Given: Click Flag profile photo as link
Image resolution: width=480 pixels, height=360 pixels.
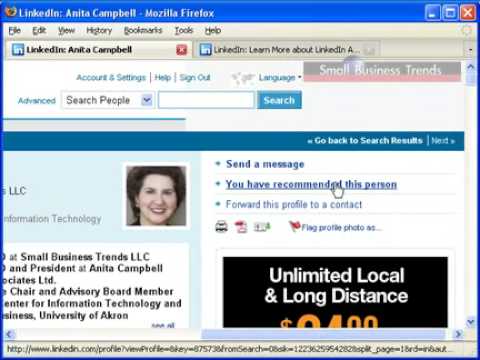Looking at the screenshot, I should pyautogui.click(x=341, y=228).
